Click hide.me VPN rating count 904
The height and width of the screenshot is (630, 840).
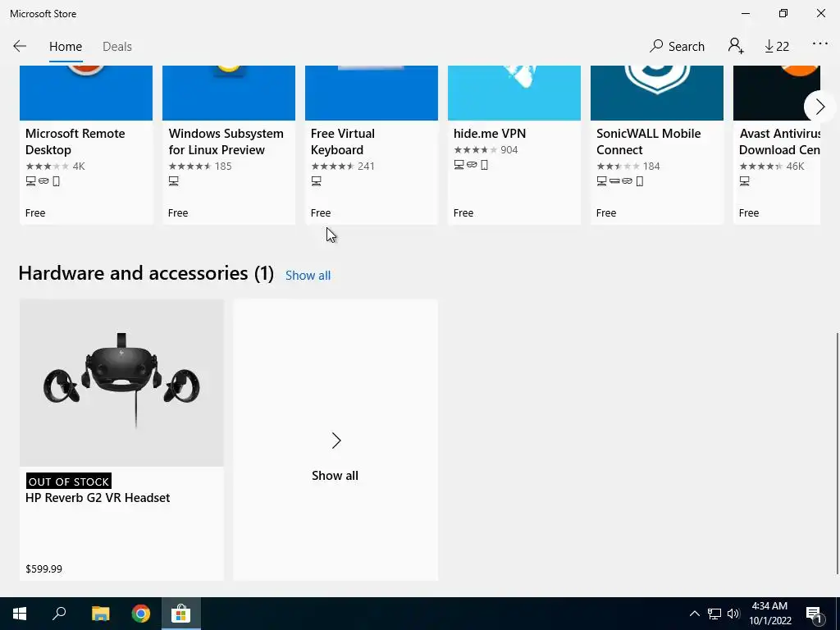pos(509,150)
